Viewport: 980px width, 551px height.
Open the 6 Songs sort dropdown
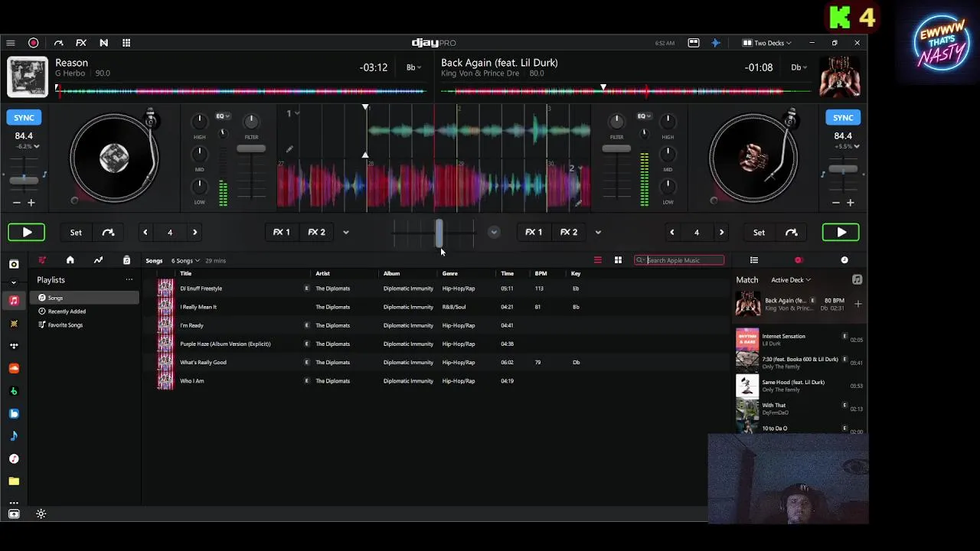coord(185,261)
